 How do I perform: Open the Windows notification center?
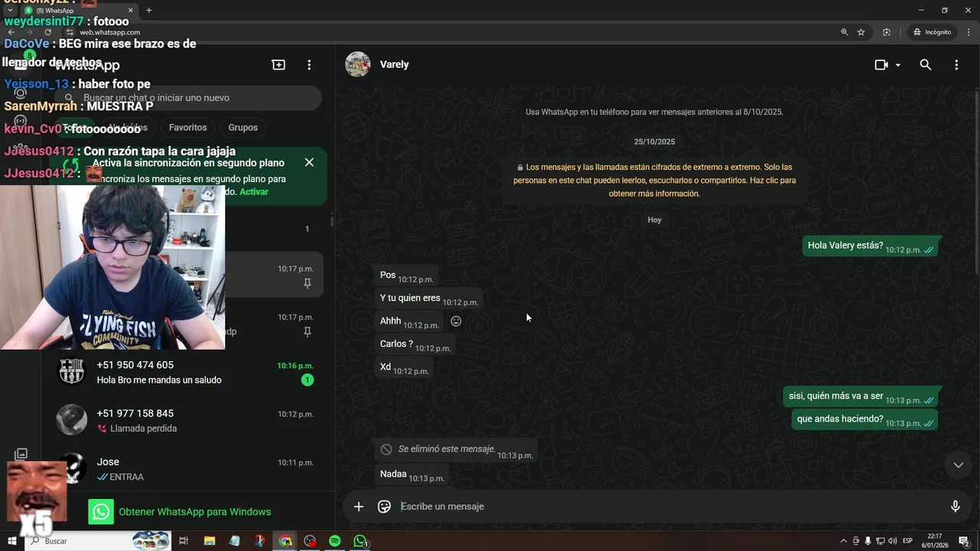(964, 541)
